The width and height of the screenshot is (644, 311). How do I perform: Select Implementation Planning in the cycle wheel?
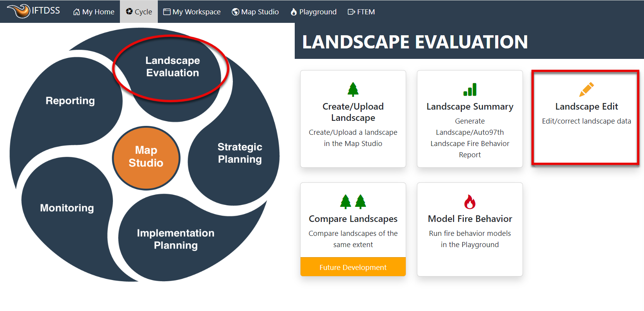click(x=176, y=239)
